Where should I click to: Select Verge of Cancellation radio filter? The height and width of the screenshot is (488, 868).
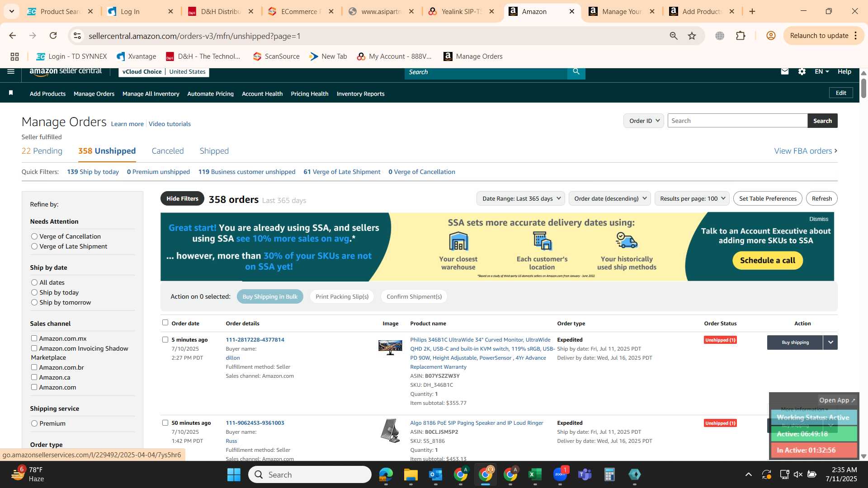point(34,236)
